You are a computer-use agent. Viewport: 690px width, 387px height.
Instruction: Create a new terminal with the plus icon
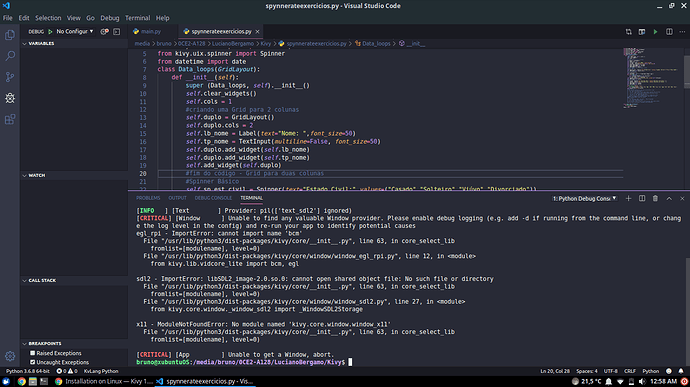(x=628, y=199)
